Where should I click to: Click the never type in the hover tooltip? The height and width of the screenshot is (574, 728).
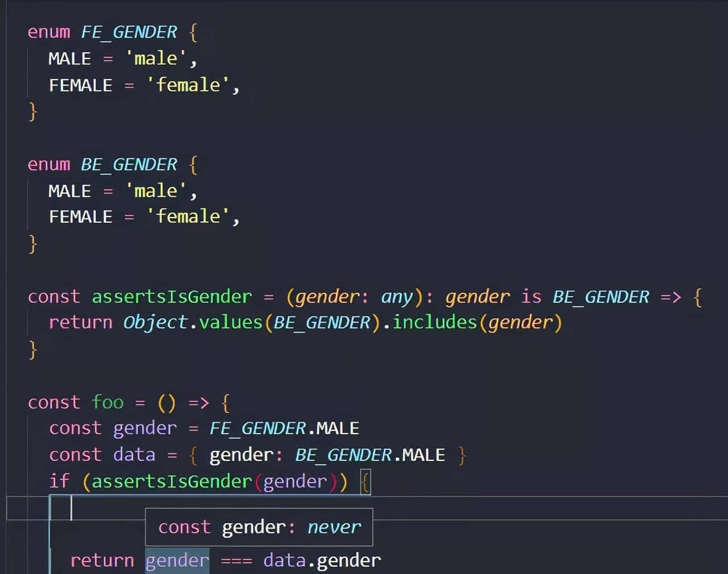tap(334, 527)
